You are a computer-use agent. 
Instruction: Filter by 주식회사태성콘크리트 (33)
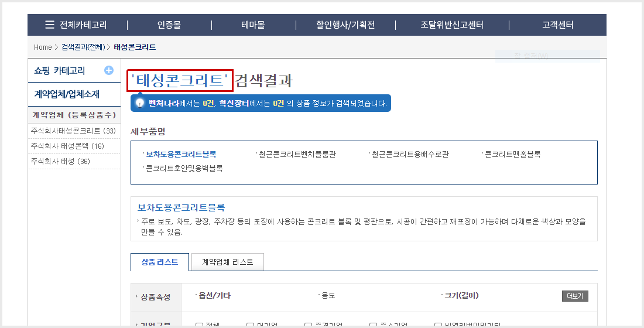74,131
